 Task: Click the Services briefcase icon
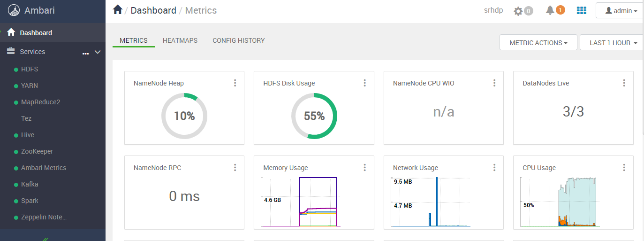[x=11, y=51]
